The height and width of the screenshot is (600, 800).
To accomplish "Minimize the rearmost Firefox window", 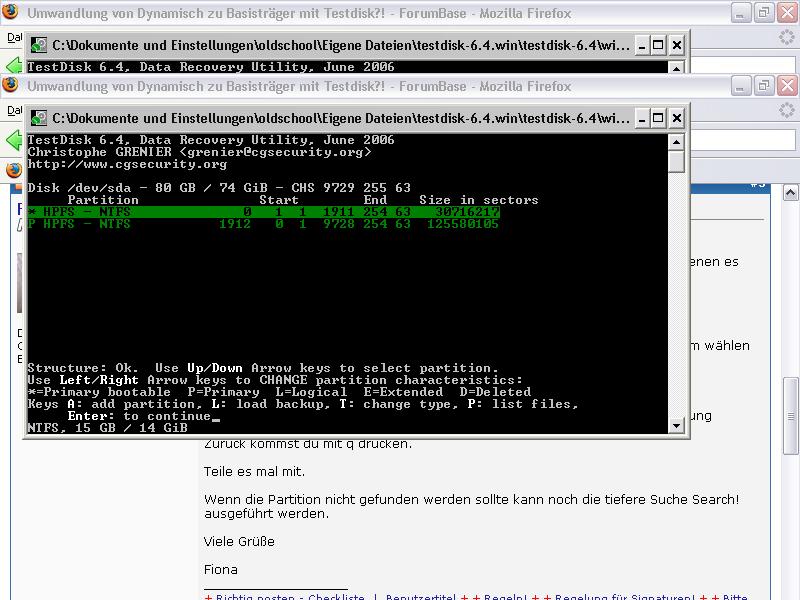I will [x=740, y=13].
